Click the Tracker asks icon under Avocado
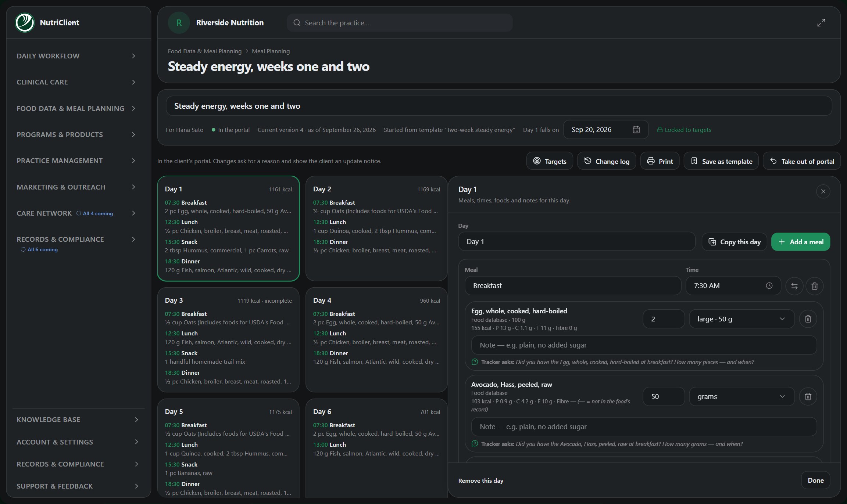Image resolution: width=847 pixels, height=504 pixels. tap(475, 444)
